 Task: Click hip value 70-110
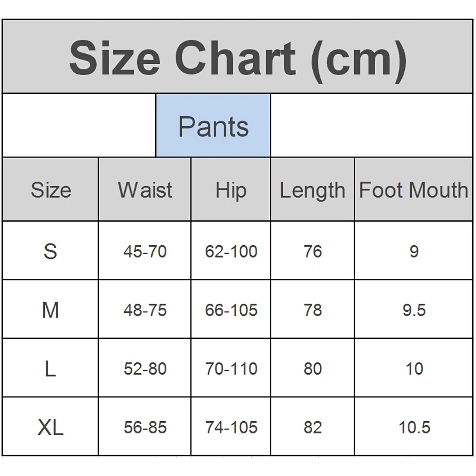231,368
